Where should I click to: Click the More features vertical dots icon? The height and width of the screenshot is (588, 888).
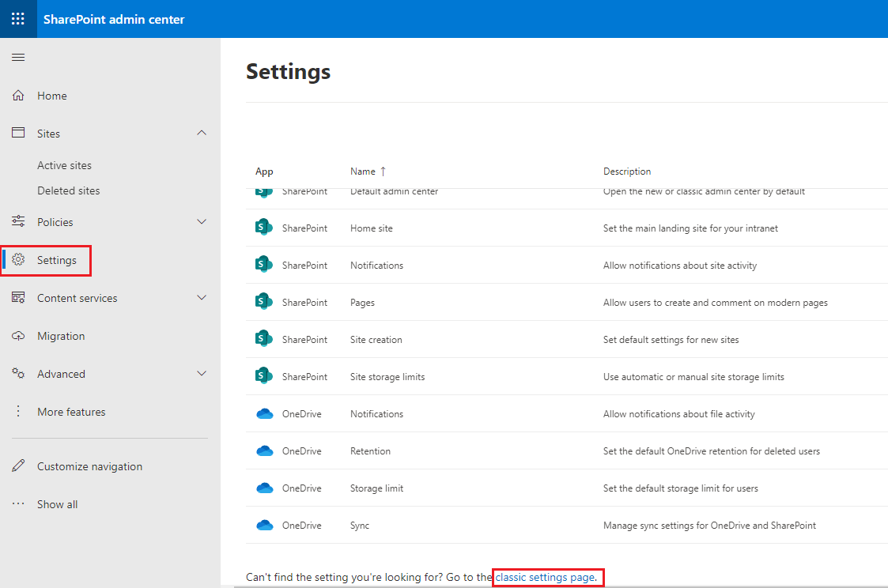18,411
